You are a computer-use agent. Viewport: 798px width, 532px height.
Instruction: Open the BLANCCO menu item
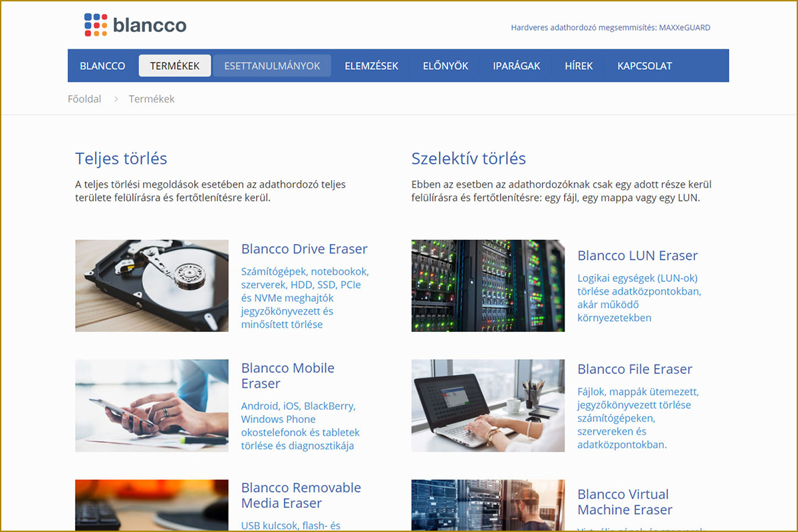coord(102,66)
